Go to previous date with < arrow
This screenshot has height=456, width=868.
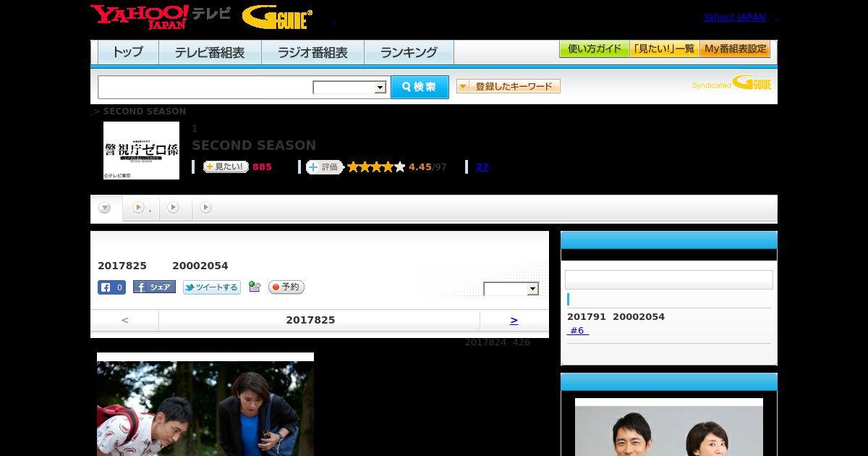[125, 320]
